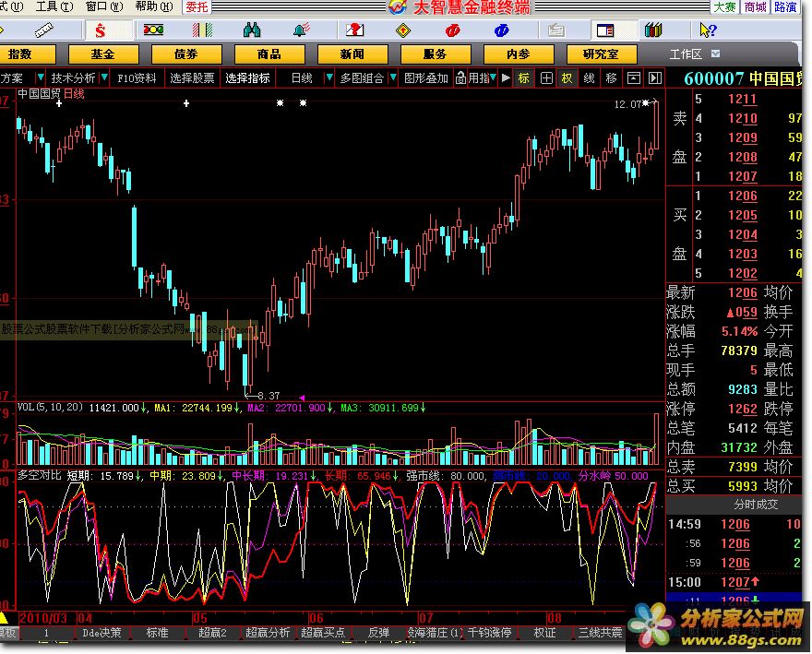Screen dimensions: 812x654
Task: Click the 基金 yellow button
Action: click(103, 54)
